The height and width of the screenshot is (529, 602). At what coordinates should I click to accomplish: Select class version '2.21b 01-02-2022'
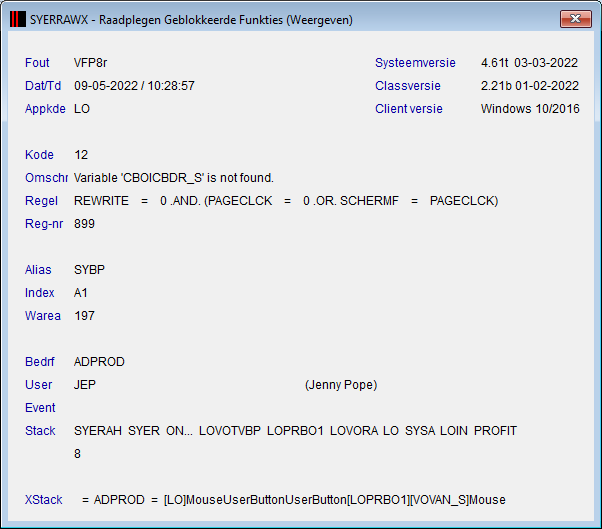point(530,86)
